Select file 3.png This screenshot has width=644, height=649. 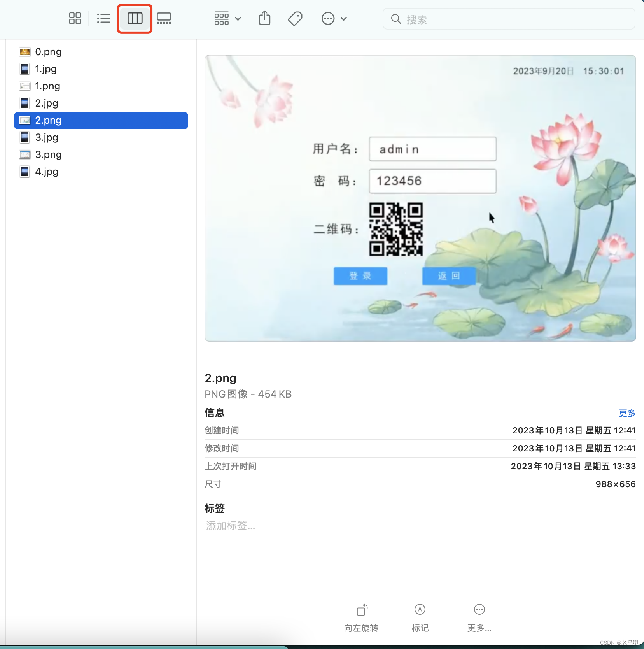(x=101, y=154)
